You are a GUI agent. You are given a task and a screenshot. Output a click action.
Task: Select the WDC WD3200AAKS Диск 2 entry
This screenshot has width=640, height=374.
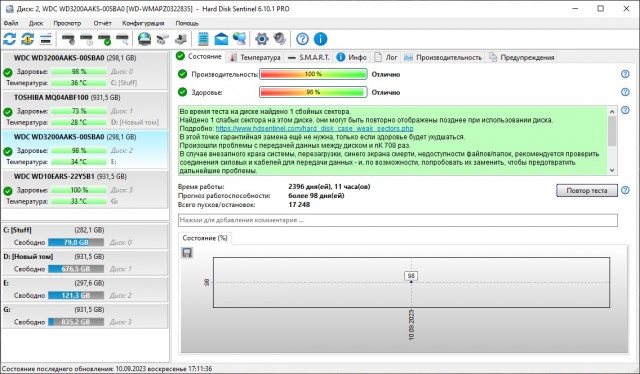(x=85, y=150)
